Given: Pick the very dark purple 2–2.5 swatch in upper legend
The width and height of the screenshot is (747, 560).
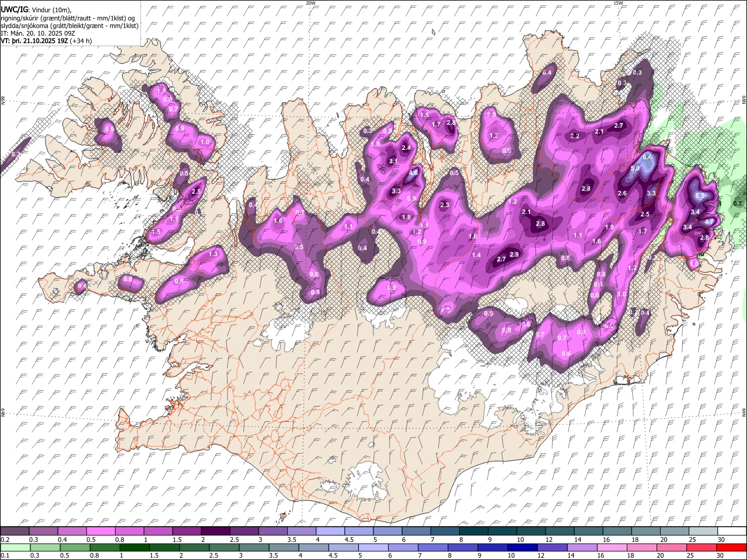Looking at the screenshot, I should [216, 531].
